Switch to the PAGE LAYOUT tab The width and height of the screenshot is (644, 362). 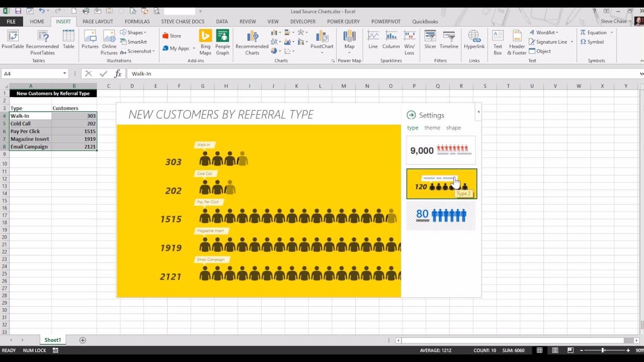[x=98, y=22]
